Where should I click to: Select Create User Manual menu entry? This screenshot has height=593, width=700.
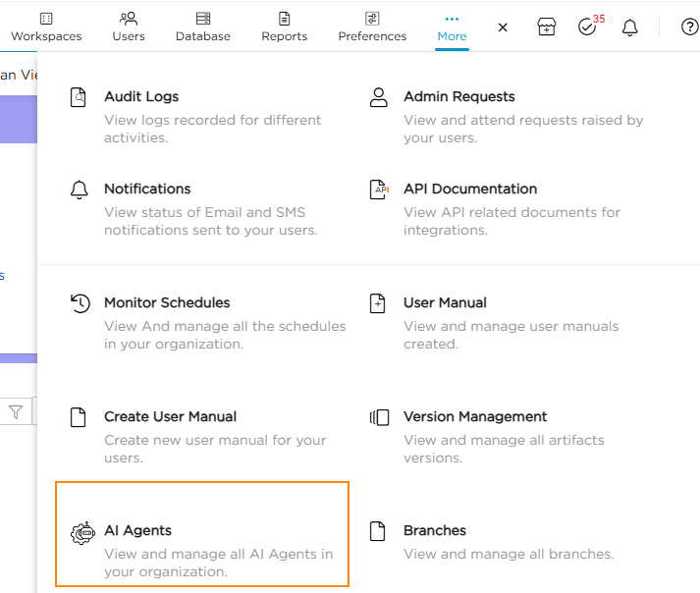[x=170, y=416]
